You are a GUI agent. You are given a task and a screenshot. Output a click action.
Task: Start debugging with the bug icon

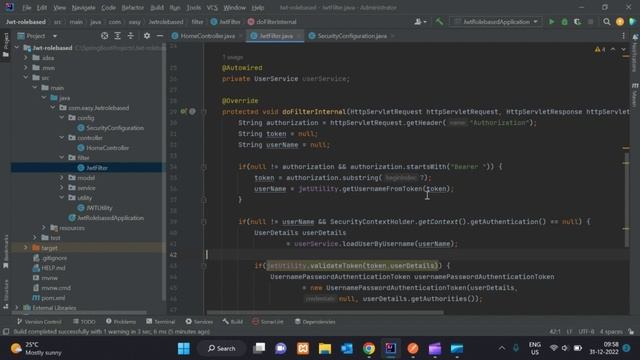coord(564,22)
